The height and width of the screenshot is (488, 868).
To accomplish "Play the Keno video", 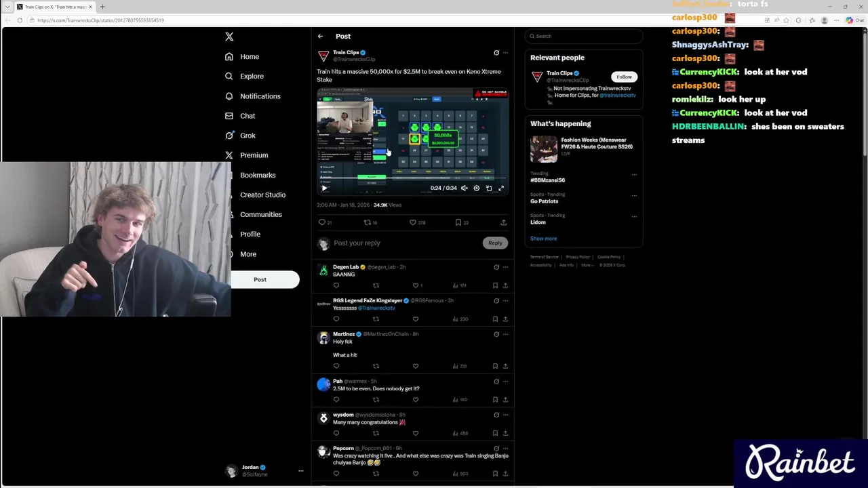I will [x=324, y=188].
